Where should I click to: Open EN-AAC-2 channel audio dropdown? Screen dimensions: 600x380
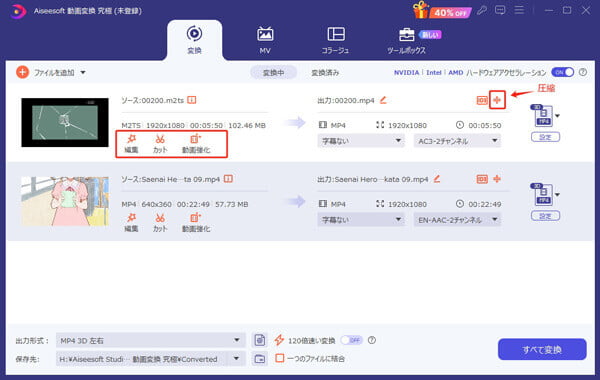click(457, 220)
